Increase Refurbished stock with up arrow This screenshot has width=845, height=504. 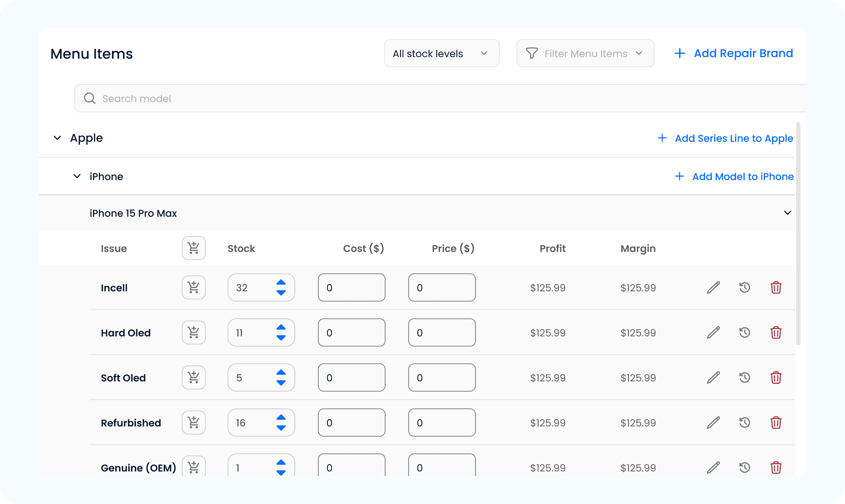click(281, 417)
